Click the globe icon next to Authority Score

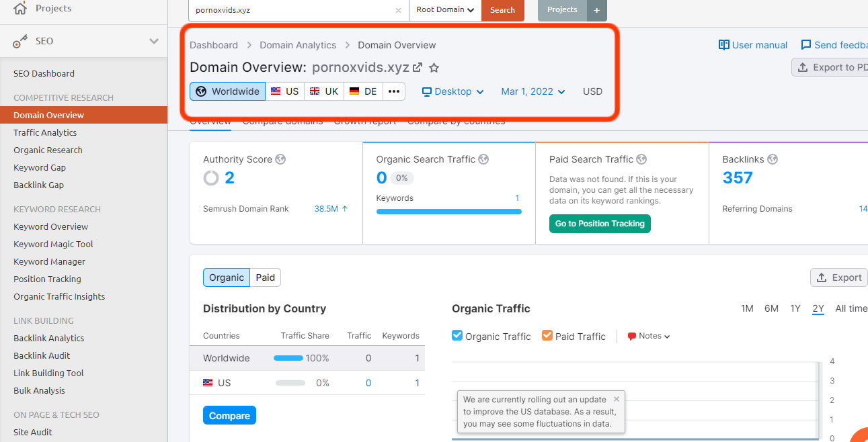280,159
